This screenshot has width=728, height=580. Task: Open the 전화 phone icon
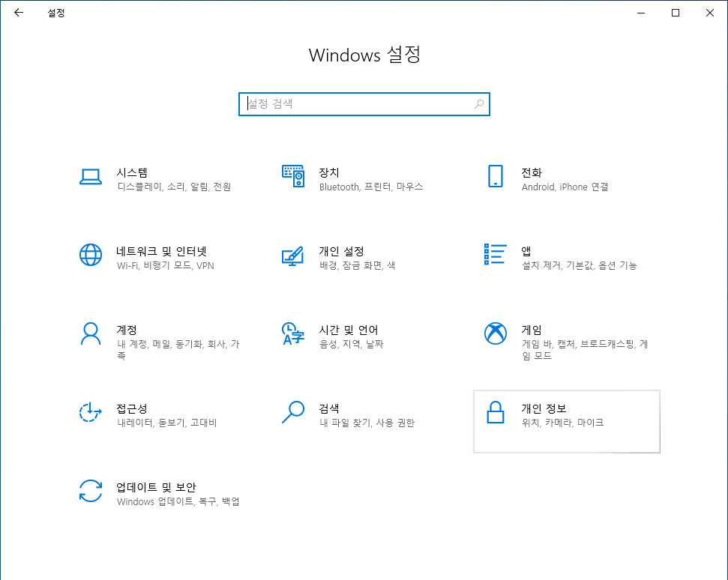(496, 176)
